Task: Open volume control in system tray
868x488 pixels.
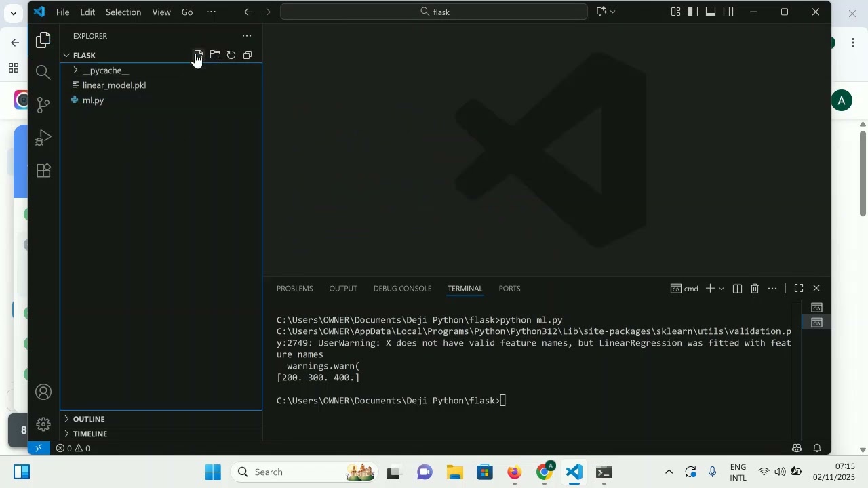Action: (x=780, y=472)
